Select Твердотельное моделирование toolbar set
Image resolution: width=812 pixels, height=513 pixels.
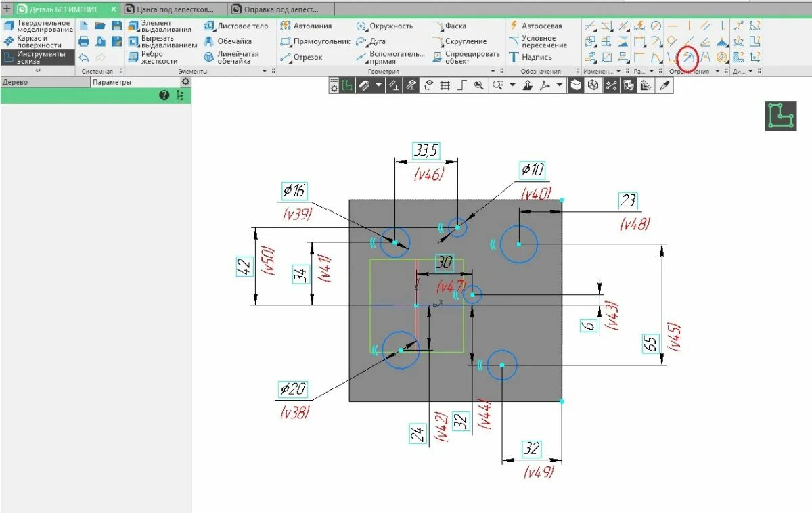[x=39, y=26]
